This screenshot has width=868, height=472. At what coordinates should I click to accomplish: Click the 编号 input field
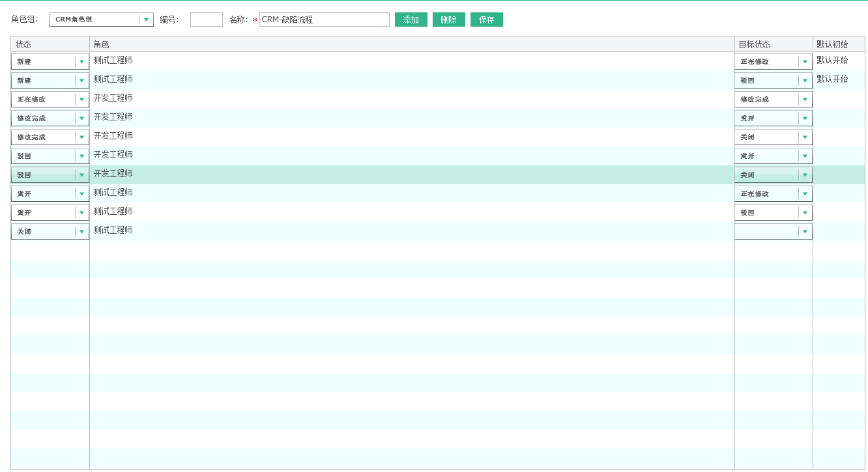(206, 20)
